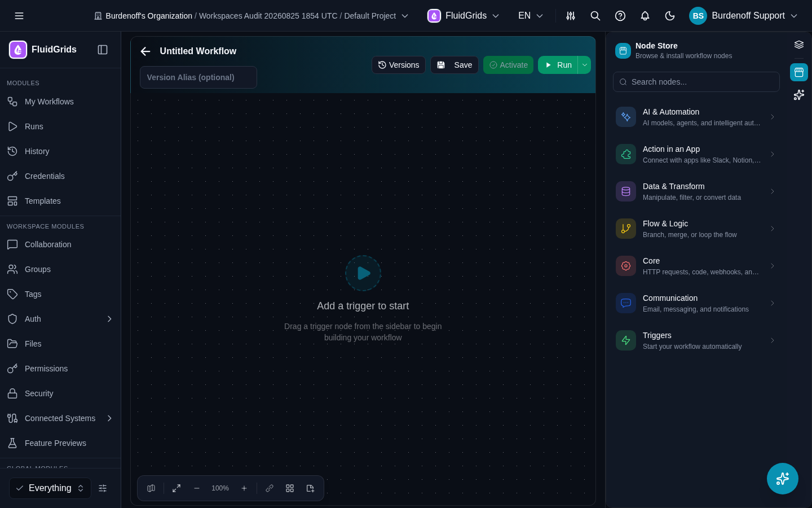
Task: Collapse the sidebar panel icon
Action: coord(103,50)
